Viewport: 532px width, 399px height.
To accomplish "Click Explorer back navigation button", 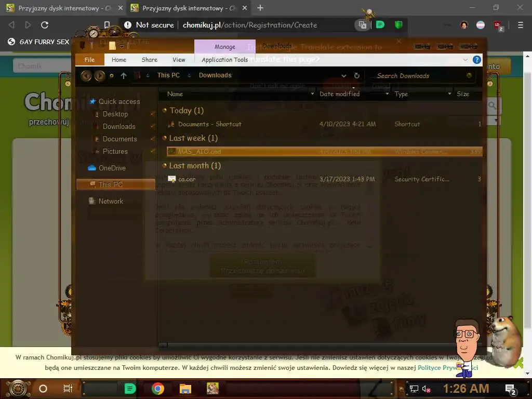I will [86, 75].
